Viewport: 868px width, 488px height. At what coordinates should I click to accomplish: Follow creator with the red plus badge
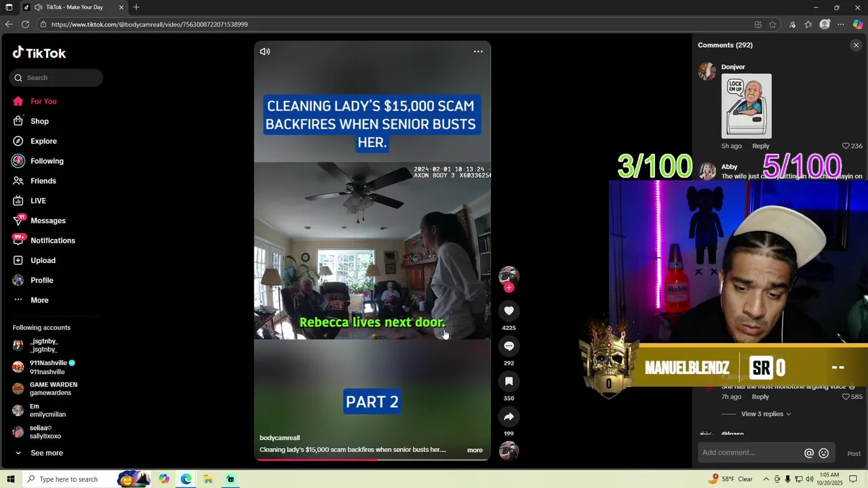[x=509, y=287]
